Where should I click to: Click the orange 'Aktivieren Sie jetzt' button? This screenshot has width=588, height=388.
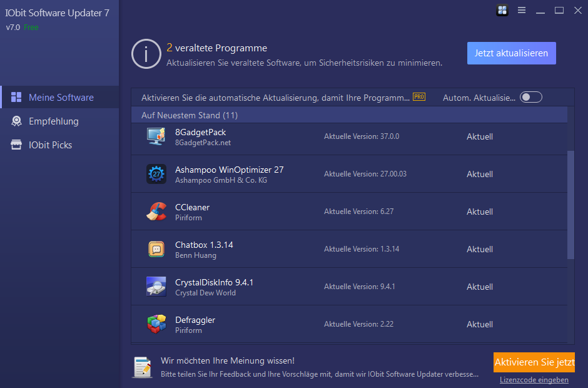click(534, 362)
